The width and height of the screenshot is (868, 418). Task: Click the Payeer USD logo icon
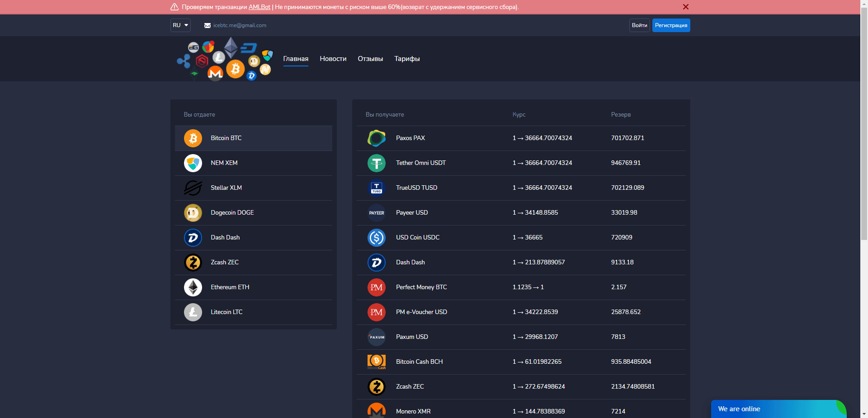(376, 212)
